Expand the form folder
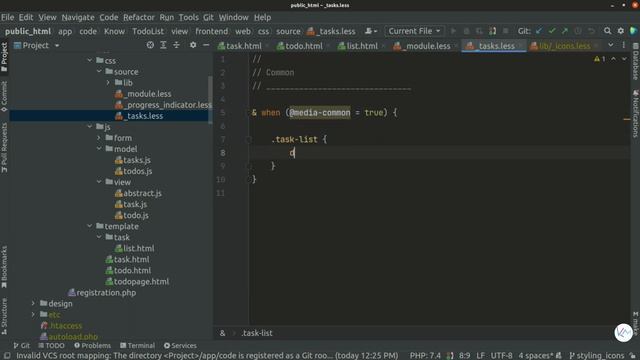Screen dimensions: 640x360 click(99, 138)
